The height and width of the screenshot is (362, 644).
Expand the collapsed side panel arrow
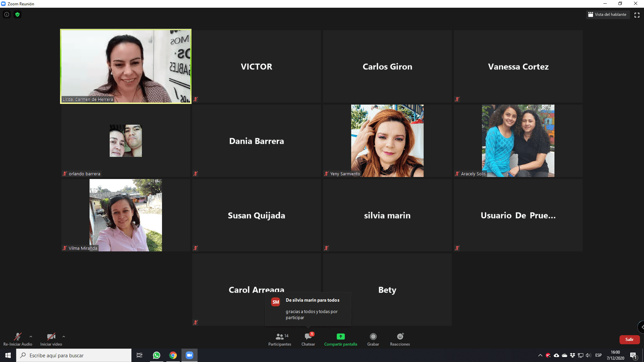tap(641, 327)
